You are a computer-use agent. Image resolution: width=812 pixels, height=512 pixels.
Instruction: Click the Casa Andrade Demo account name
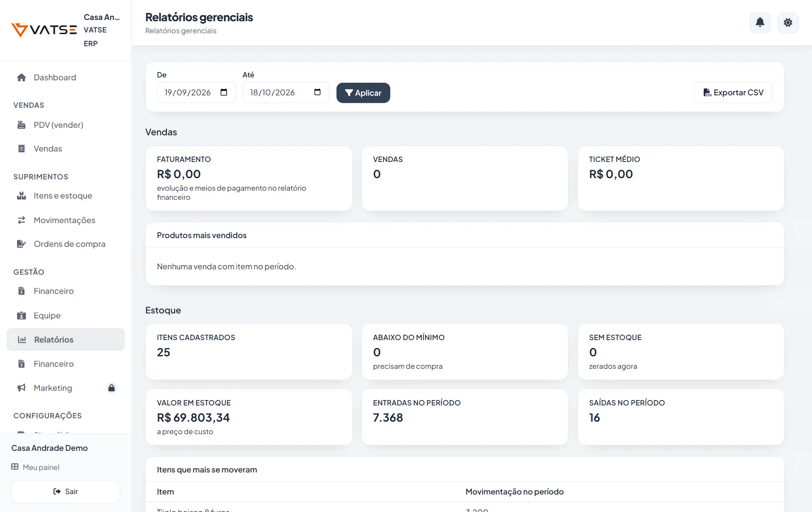[x=50, y=448]
